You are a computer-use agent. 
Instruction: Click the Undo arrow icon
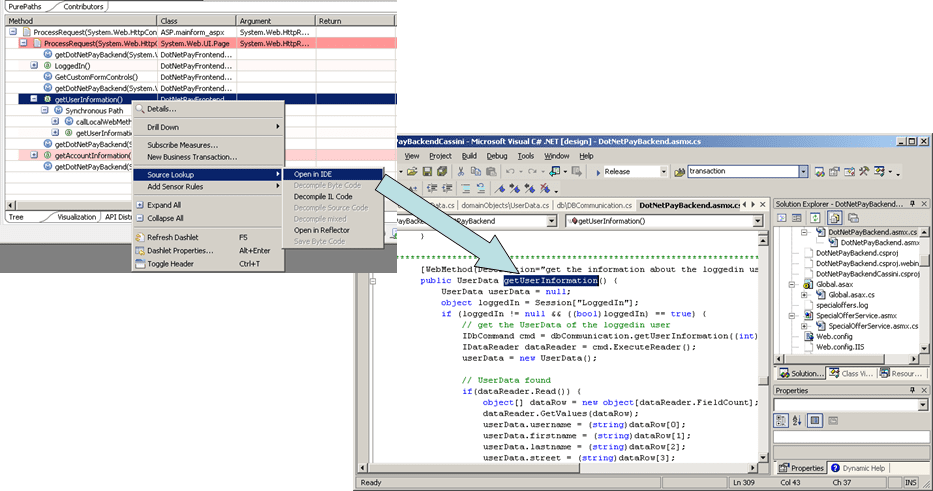(511, 171)
